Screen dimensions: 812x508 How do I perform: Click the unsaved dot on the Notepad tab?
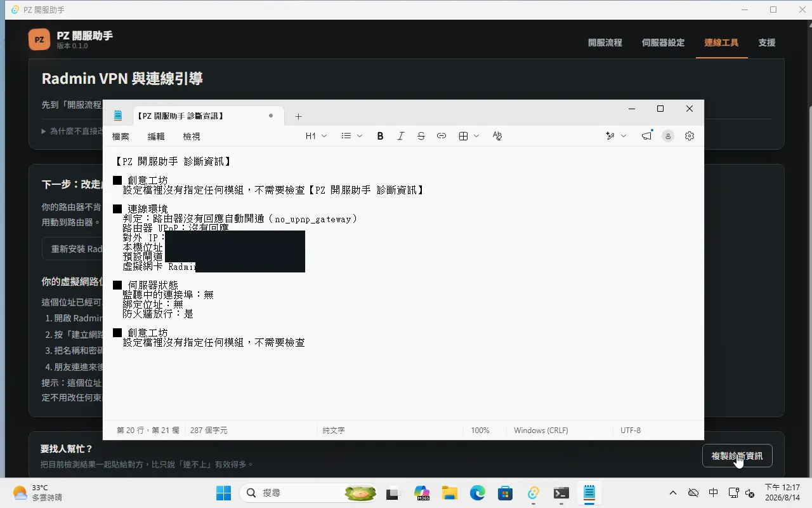[x=271, y=116]
